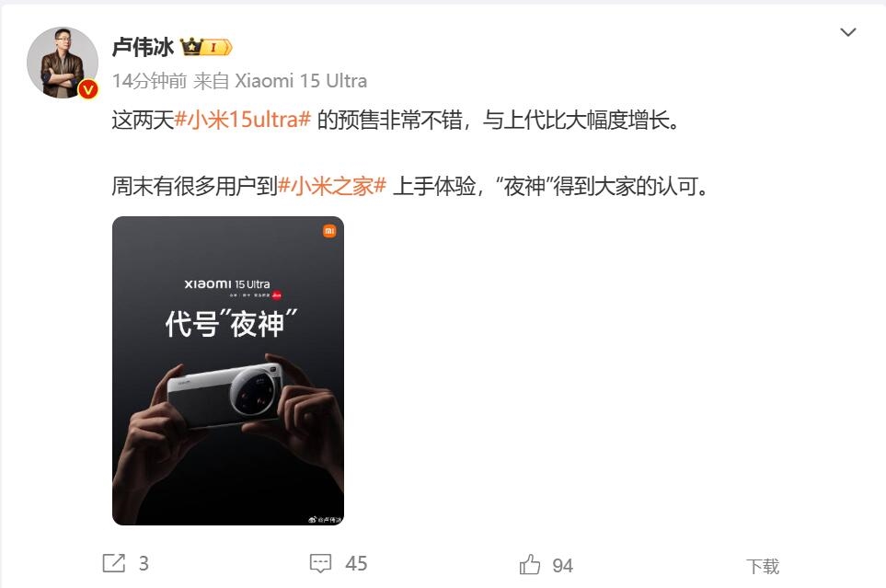The width and height of the screenshot is (886, 588).
Task: Expand the post options chevron
Action: coord(848,32)
